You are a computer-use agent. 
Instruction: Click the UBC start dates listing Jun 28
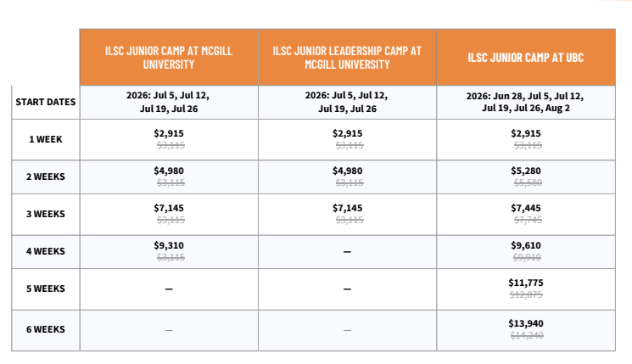[x=525, y=102]
